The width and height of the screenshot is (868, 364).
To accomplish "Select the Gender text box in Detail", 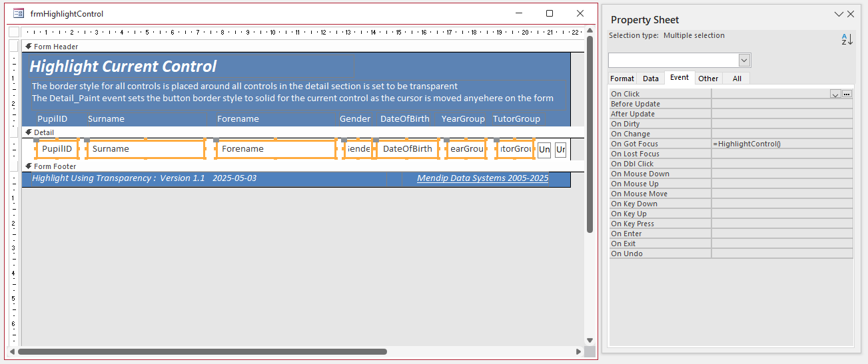I will [358, 149].
